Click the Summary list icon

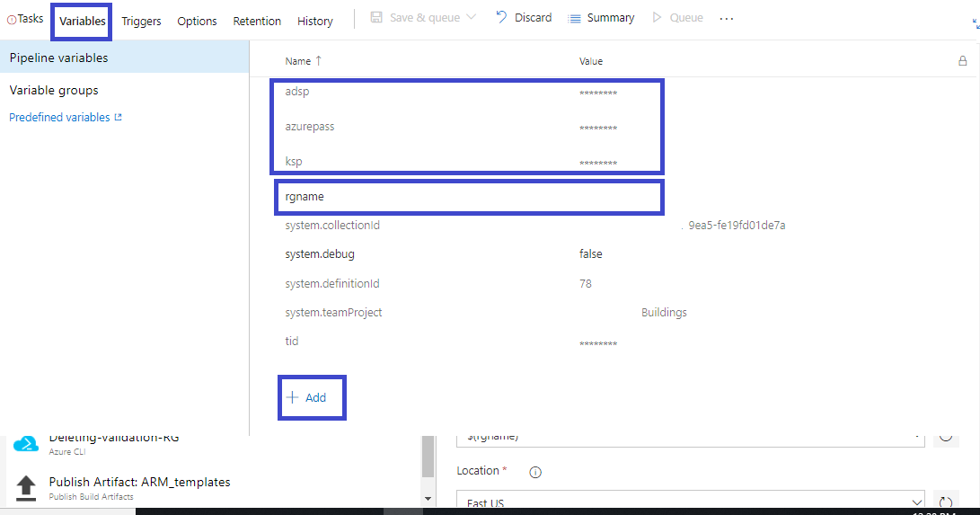[x=574, y=18]
